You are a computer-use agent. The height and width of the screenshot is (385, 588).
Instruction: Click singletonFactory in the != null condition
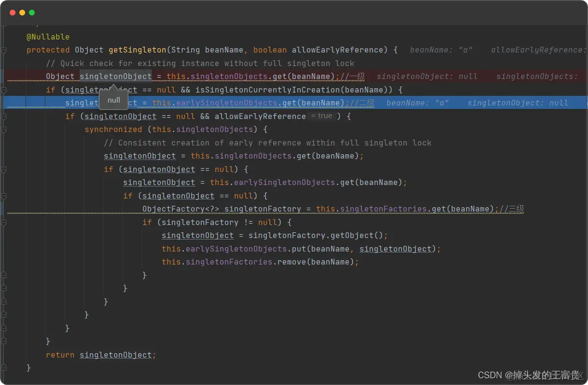pyautogui.click(x=200, y=222)
